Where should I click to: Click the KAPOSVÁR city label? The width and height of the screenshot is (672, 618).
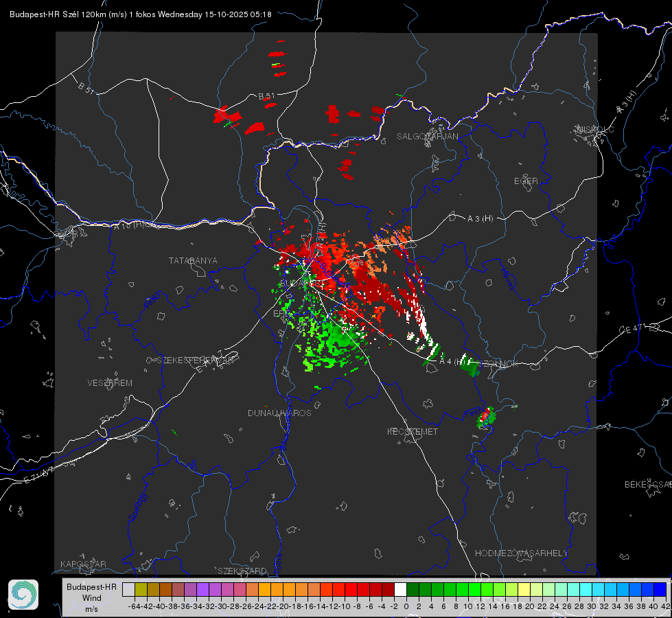click(x=83, y=564)
